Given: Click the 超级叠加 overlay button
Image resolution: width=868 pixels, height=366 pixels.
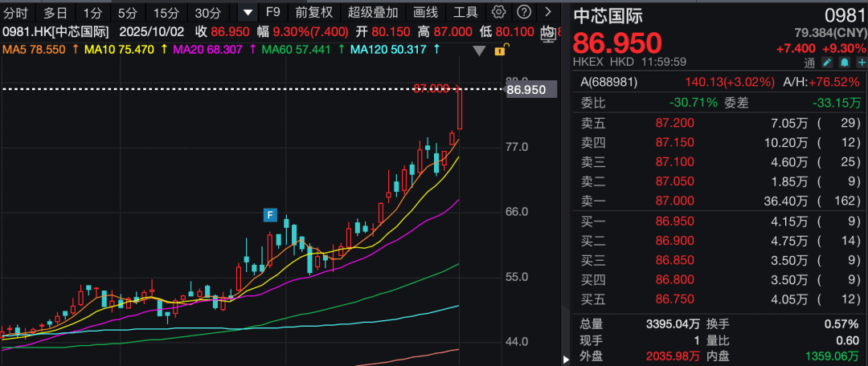Looking at the screenshot, I should pyautogui.click(x=373, y=12).
